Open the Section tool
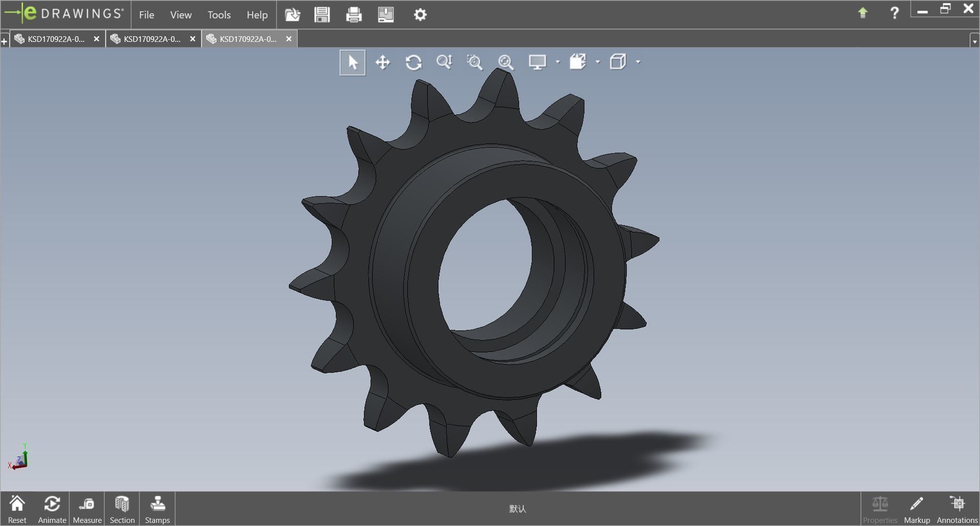980x526 pixels. coord(122,509)
